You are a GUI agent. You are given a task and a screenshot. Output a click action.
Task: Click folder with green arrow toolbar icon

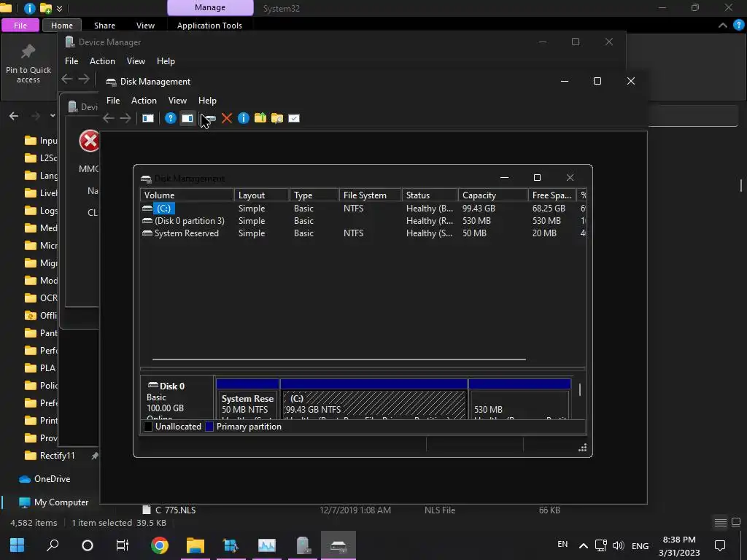pos(260,117)
